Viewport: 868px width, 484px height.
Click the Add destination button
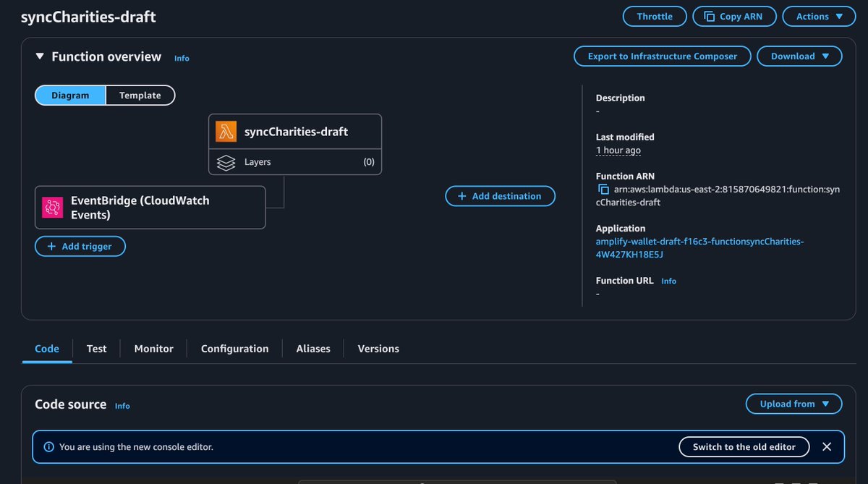[500, 196]
